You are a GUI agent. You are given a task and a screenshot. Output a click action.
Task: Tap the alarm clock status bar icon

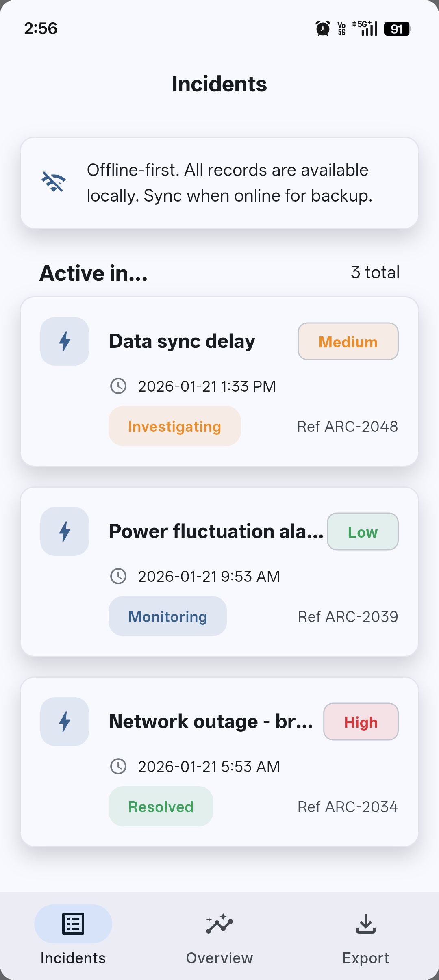[323, 28]
